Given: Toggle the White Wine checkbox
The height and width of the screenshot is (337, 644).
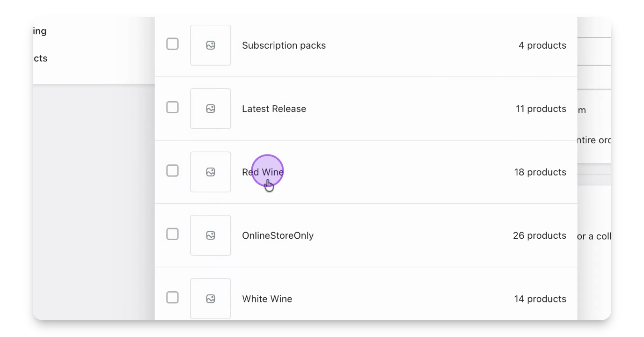Looking at the screenshot, I should [173, 297].
